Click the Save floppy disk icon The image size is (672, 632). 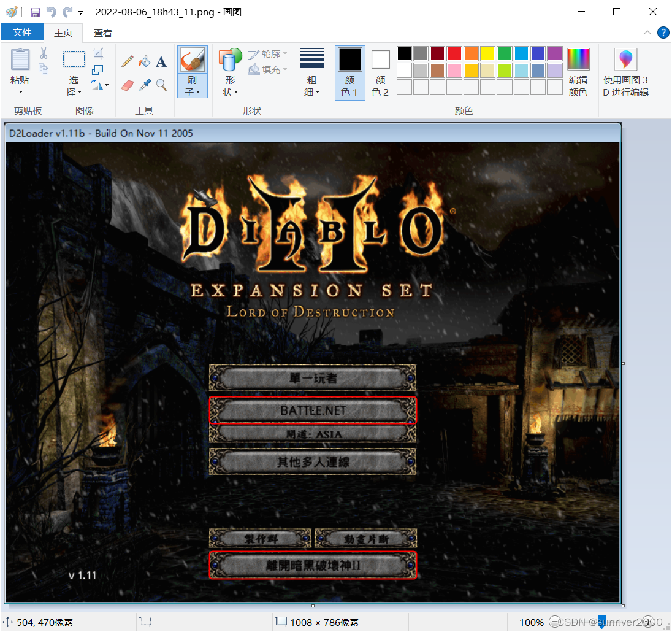tap(36, 12)
